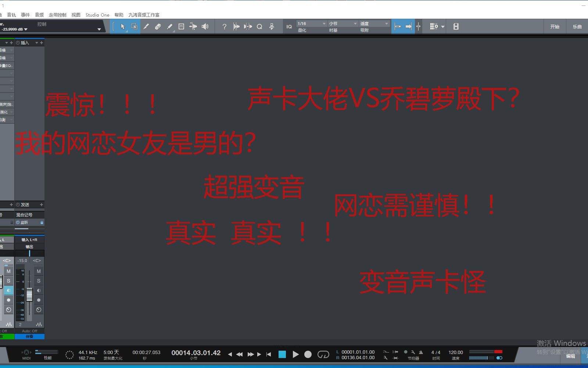
Task: Mute the 伴奏 channel with the M button
Action: coord(38,271)
